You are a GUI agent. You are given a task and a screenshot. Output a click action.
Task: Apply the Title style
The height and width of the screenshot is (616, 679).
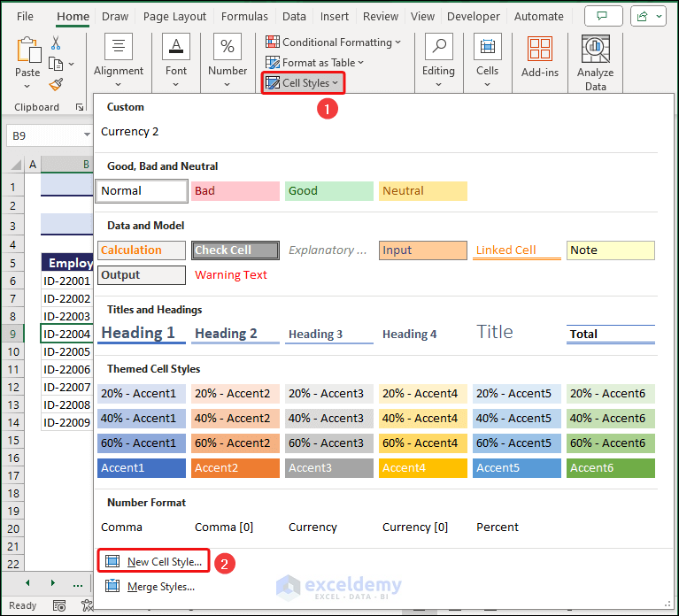click(x=517, y=333)
